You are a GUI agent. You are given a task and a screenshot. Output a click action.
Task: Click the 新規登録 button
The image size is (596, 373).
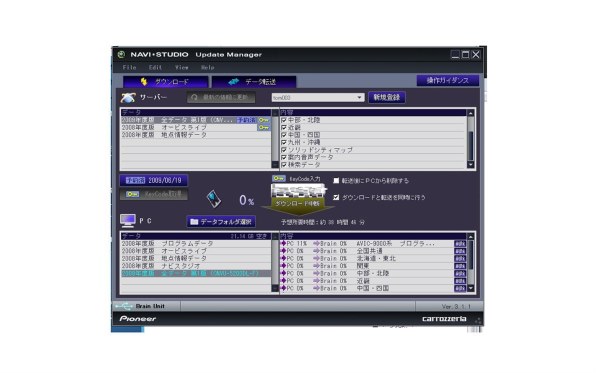point(387,97)
